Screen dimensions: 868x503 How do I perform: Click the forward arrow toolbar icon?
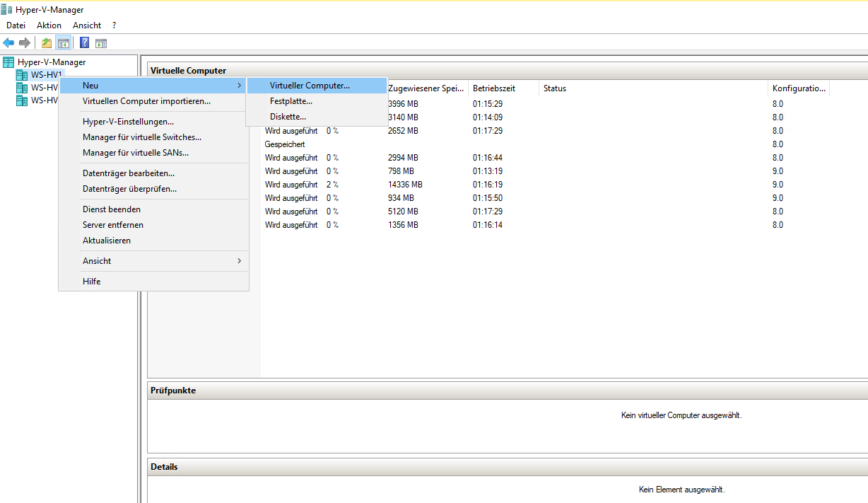pyautogui.click(x=25, y=42)
